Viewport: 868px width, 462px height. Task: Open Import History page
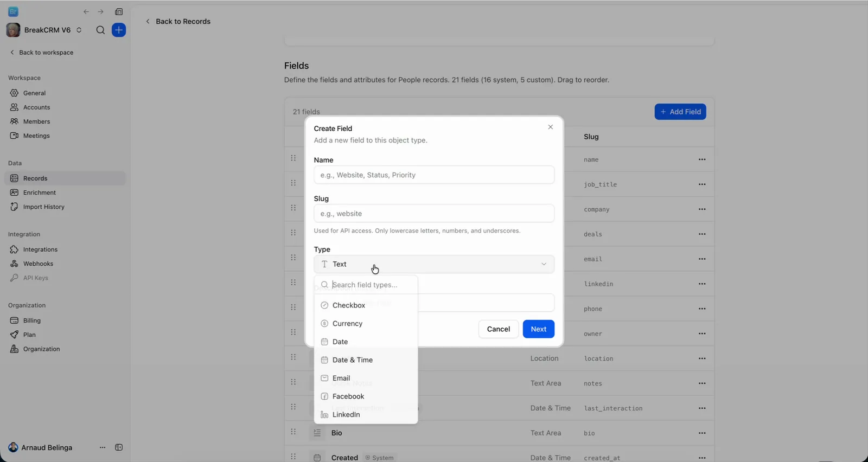(65, 207)
